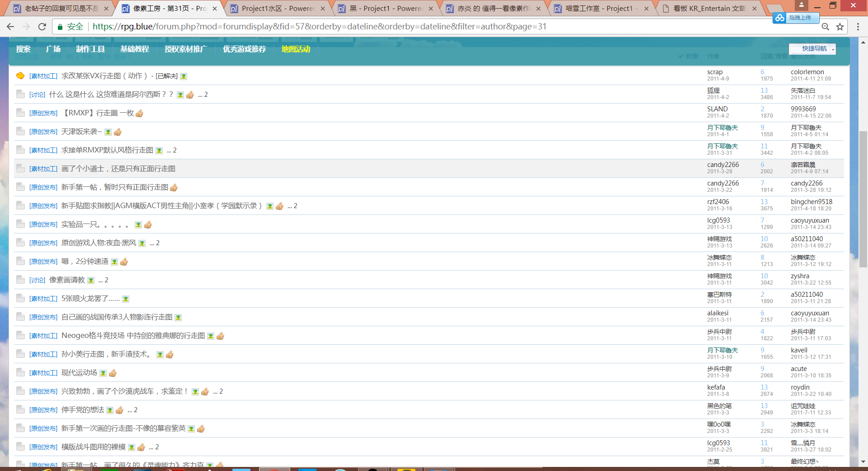The image size is (868, 471).
Task: Open the 制作工具 navigation menu
Action: coord(90,49)
